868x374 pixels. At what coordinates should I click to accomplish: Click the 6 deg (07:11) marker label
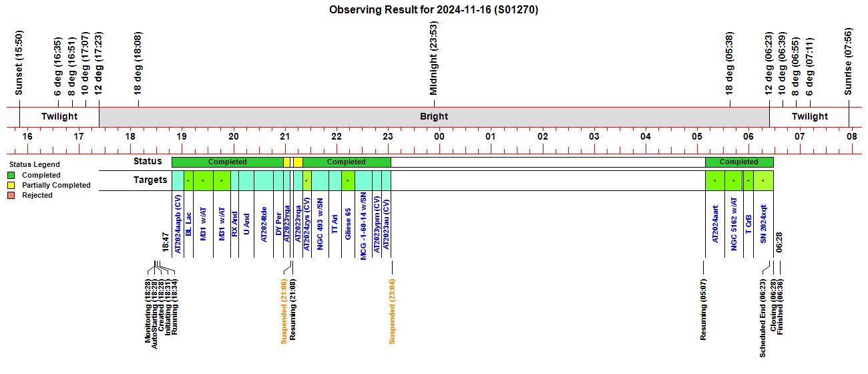click(810, 67)
